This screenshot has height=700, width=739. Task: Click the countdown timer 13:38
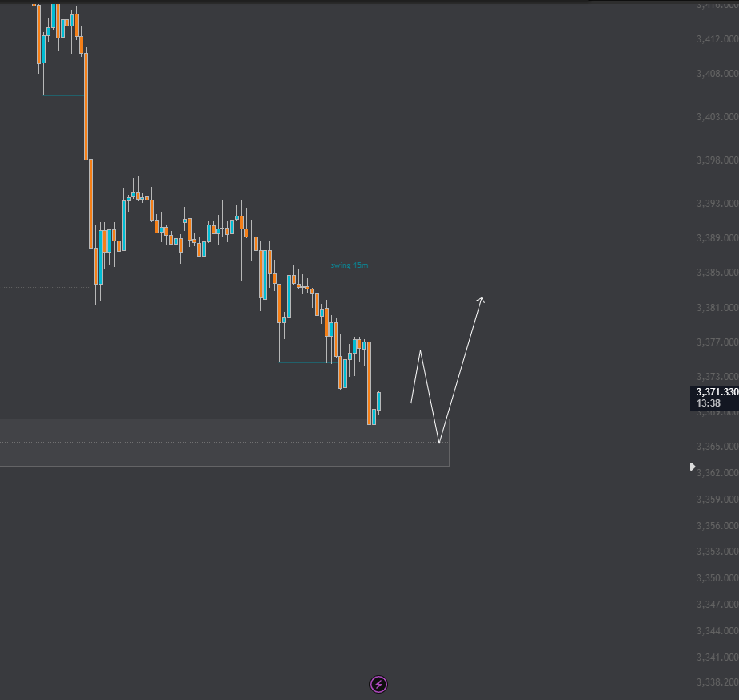708,403
